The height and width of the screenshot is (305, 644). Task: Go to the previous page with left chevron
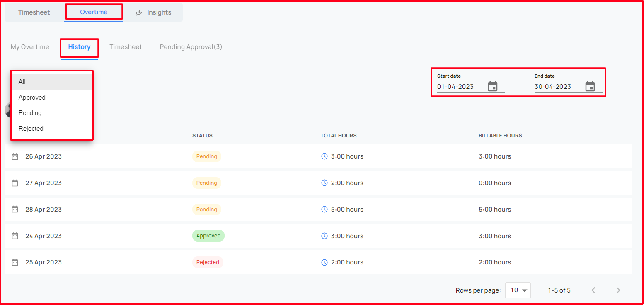tap(593, 290)
